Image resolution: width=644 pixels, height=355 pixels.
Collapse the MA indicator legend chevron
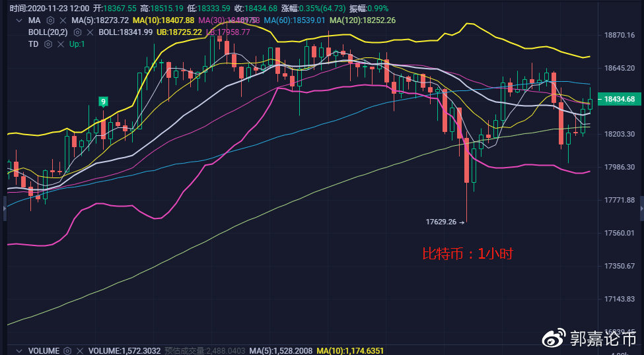pyautogui.click(x=19, y=20)
